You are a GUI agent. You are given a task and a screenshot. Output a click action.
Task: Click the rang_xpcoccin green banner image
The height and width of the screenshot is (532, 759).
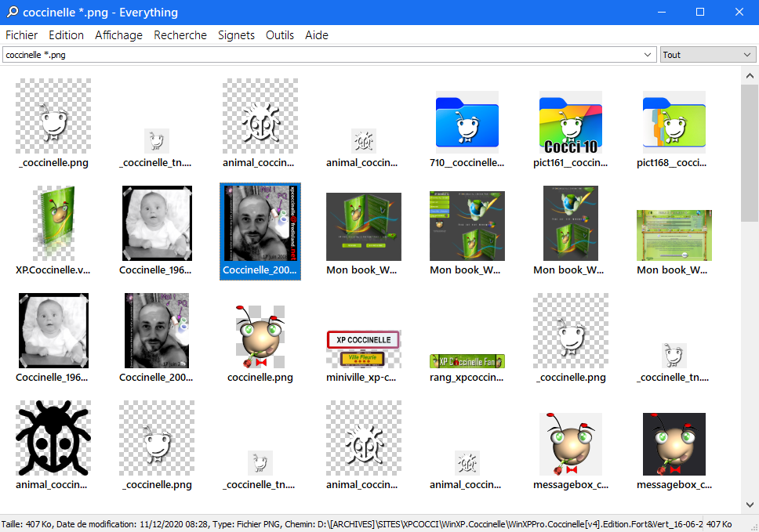click(467, 360)
